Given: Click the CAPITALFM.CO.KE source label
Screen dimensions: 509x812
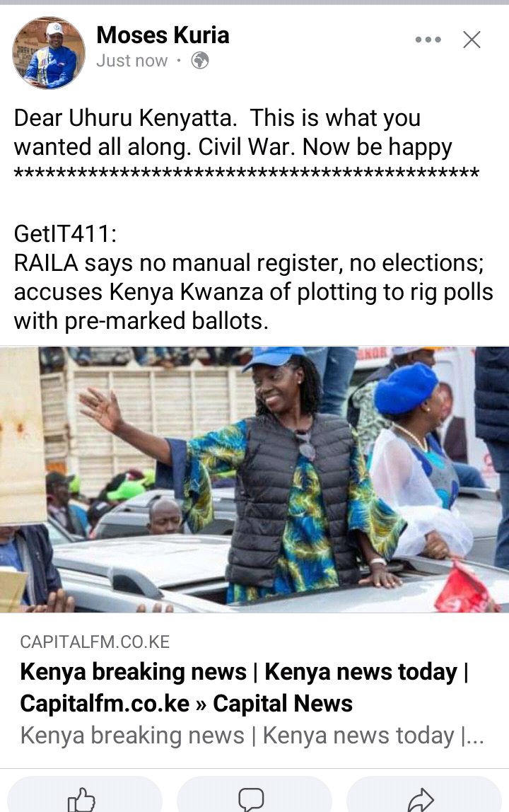Looking at the screenshot, I should coord(95,642).
